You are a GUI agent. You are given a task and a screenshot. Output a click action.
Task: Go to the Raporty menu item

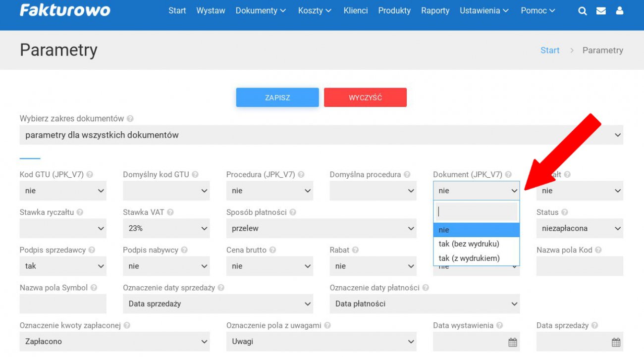(x=435, y=10)
